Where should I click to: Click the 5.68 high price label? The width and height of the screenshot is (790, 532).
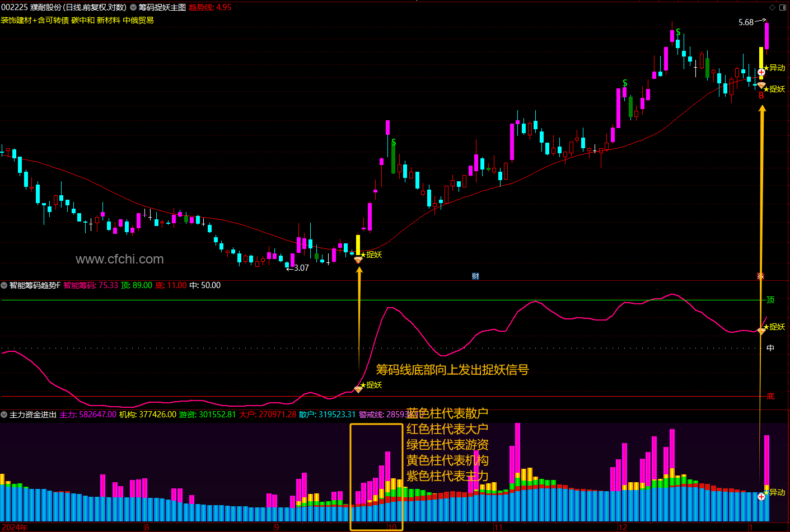click(x=746, y=22)
